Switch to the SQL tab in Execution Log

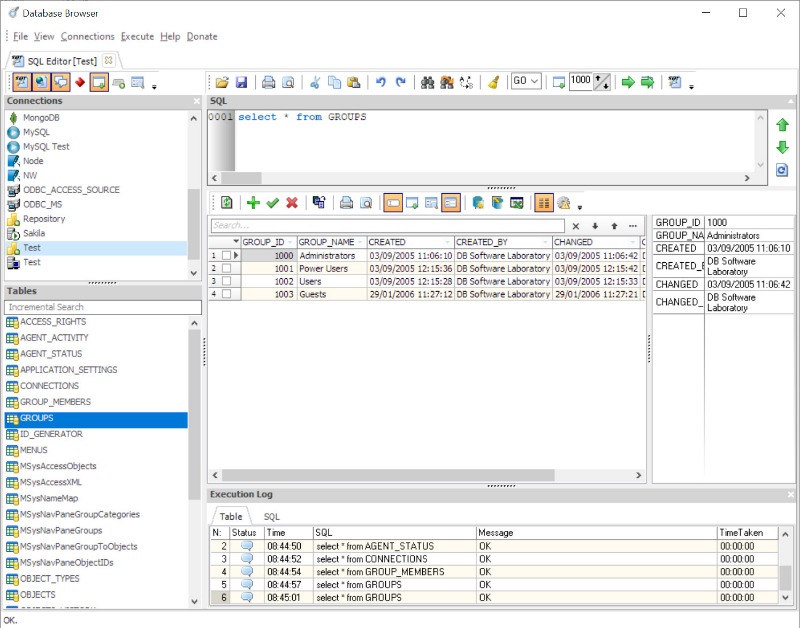coord(271,517)
